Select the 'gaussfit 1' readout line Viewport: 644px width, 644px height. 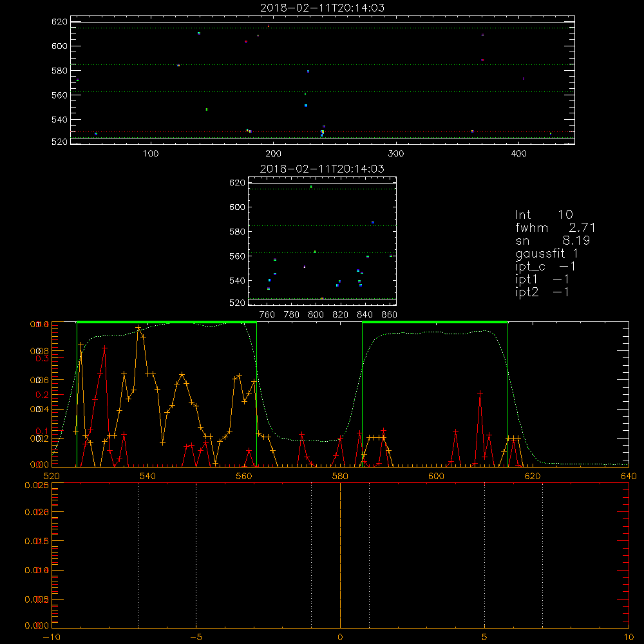547,253
